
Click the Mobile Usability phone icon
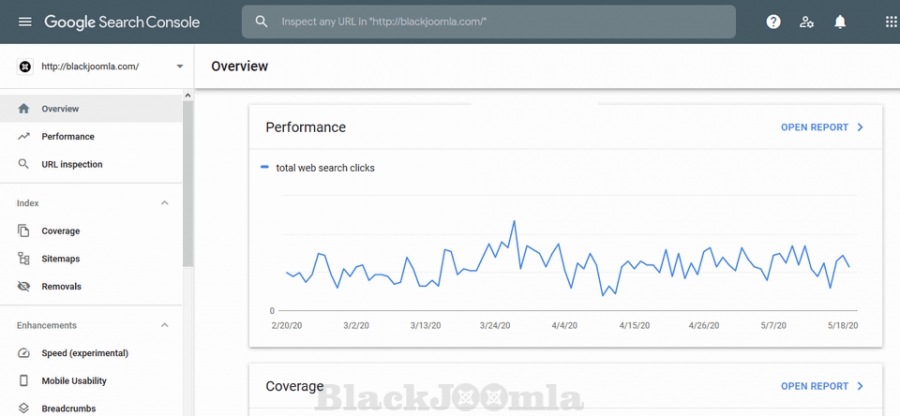click(x=24, y=381)
